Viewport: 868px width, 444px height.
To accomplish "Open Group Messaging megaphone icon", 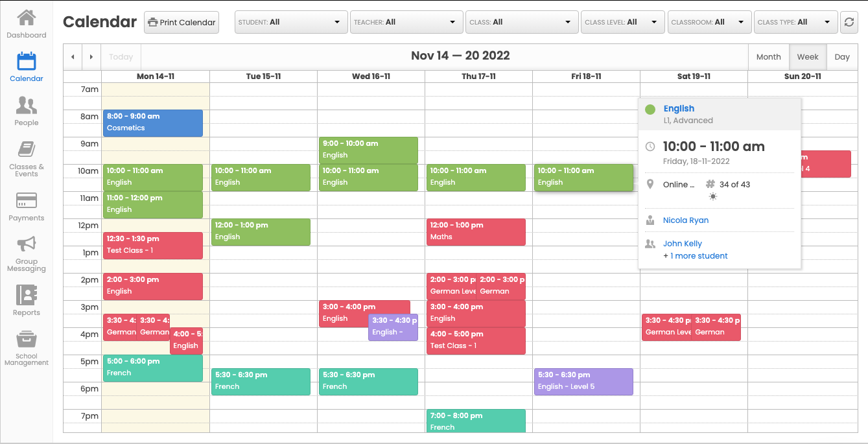I will pyautogui.click(x=27, y=244).
